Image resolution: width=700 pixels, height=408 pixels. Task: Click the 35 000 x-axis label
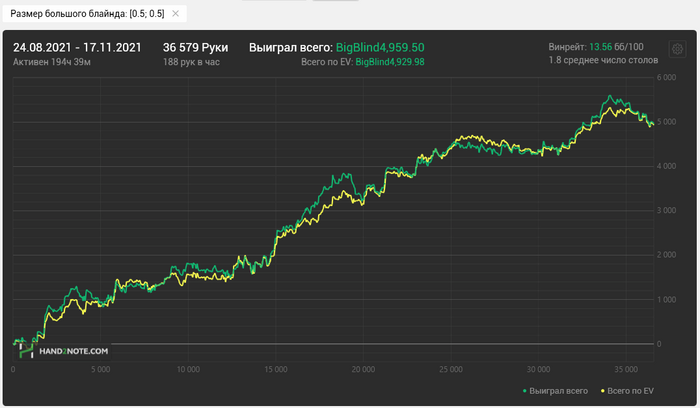[x=625, y=370]
